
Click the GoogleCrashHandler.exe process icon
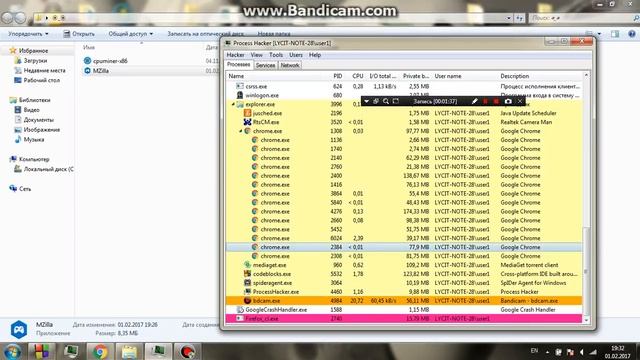[240, 310]
